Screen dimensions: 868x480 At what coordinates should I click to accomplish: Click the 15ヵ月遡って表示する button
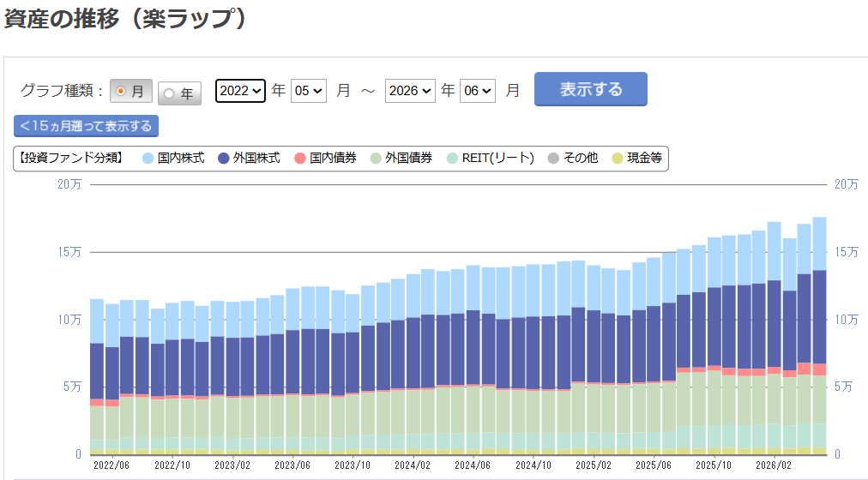(x=87, y=126)
